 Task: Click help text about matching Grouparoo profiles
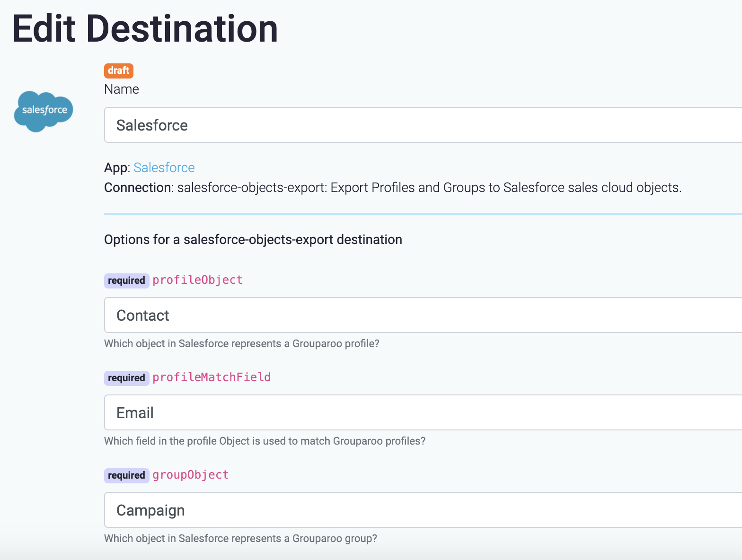[x=265, y=441]
